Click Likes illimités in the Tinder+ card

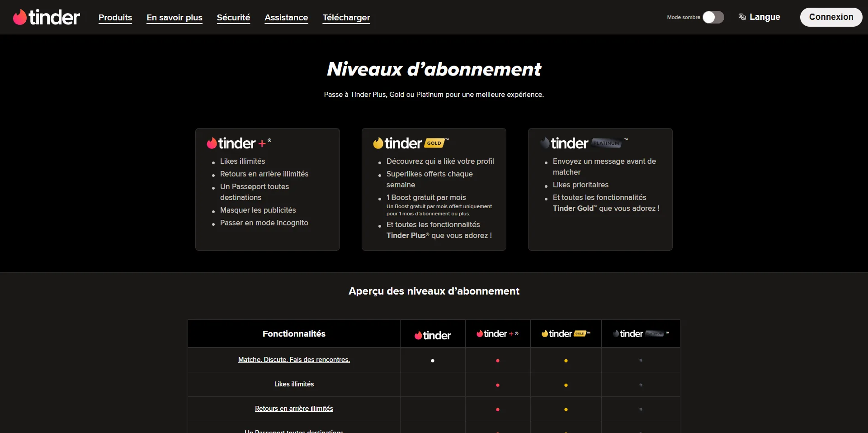[242, 161]
